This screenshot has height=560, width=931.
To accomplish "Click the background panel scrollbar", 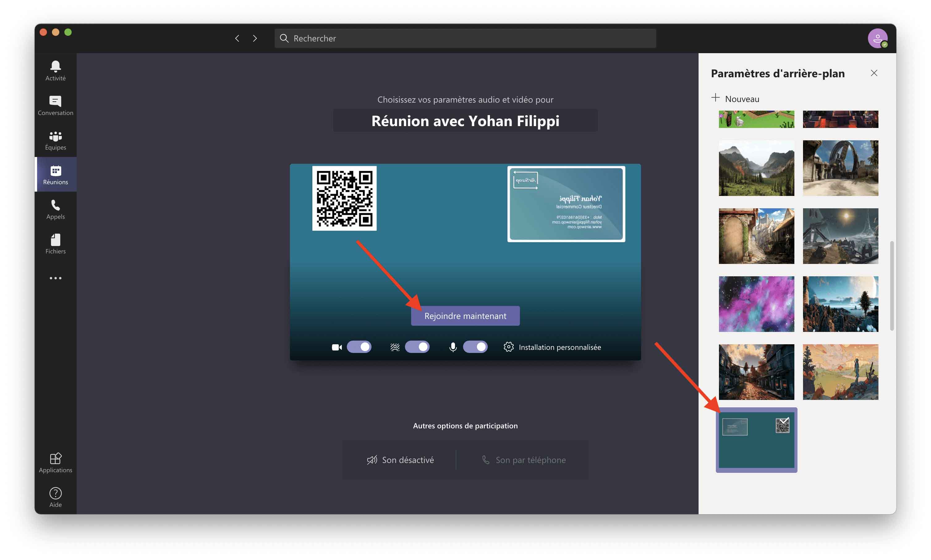I will tap(892, 286).
